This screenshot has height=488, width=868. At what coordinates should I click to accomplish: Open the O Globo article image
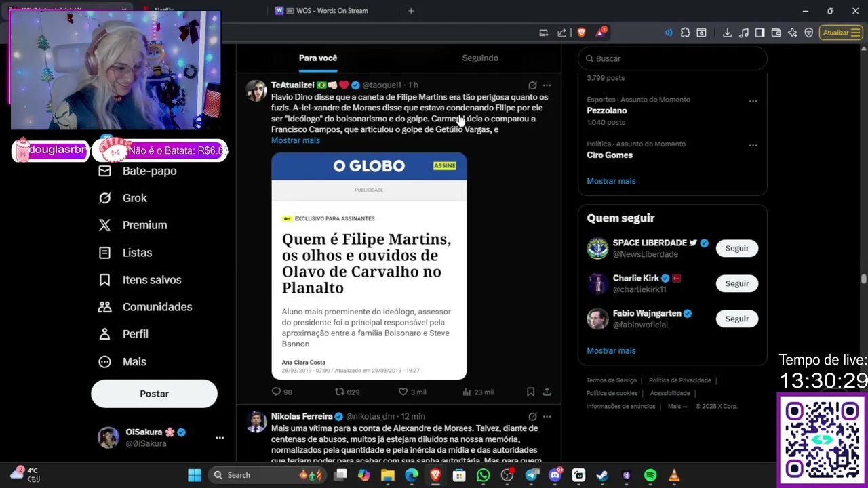coord(369,266)
